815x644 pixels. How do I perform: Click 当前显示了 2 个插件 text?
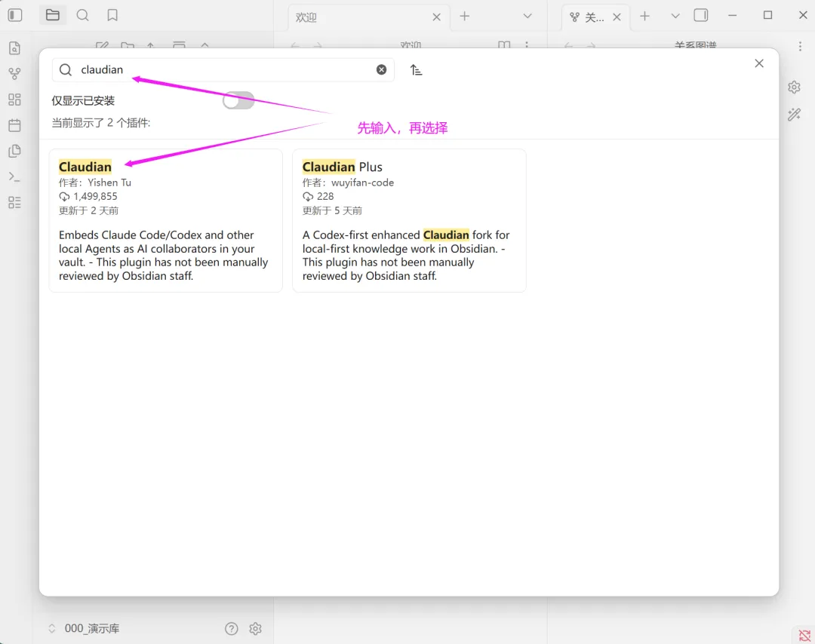[x=101, y=123]
